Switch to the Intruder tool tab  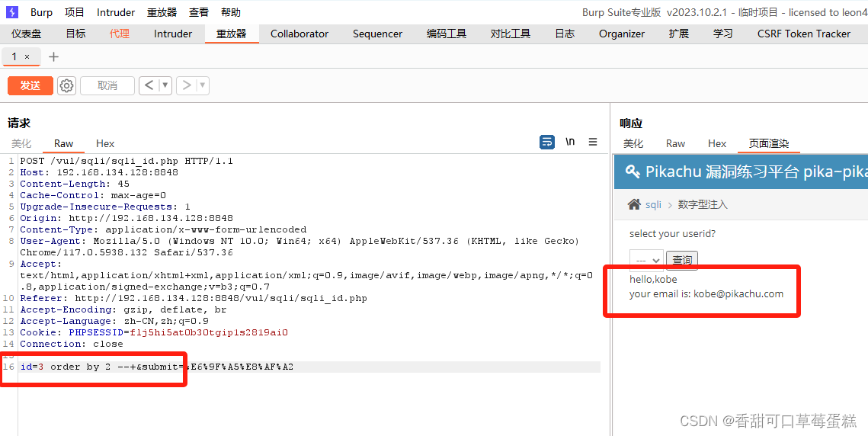click(173, 34)
